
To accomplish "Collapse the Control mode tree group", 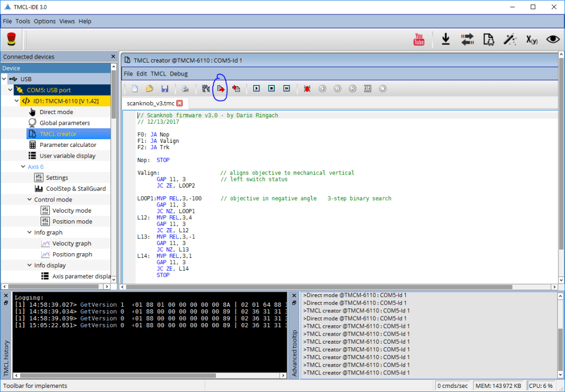I will tap(30, 200).
